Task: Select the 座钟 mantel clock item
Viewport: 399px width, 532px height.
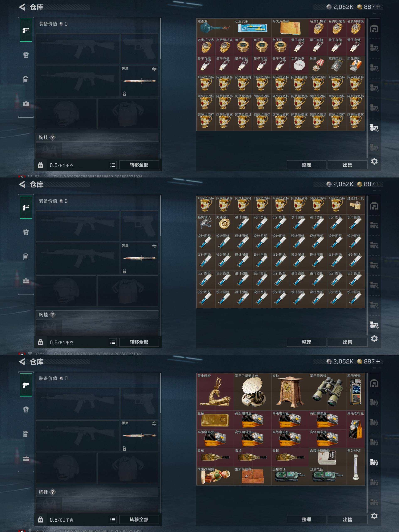Action: (290, 392)
